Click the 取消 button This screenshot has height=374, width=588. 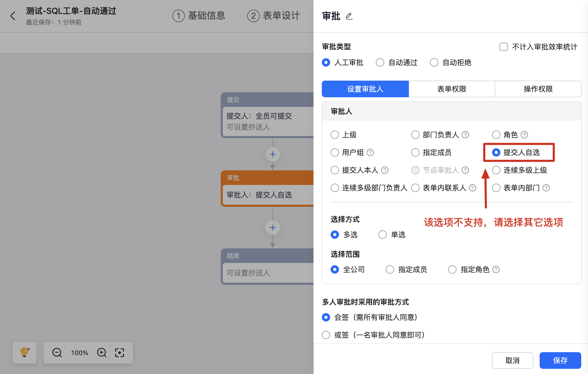(512, 360)
